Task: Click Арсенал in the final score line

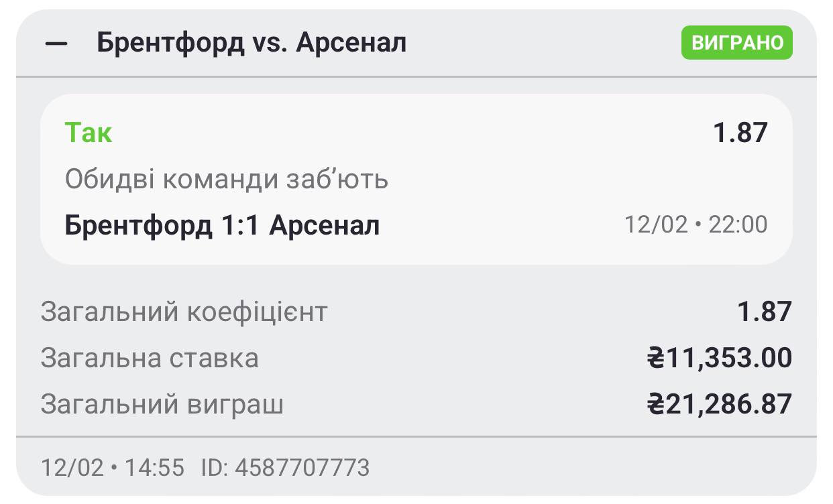Action: click(324, 225)
